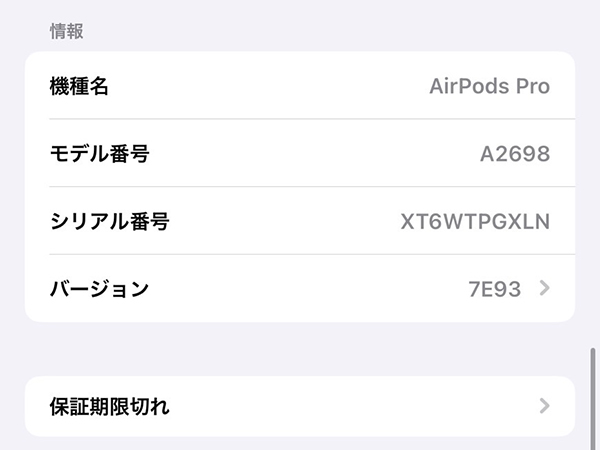The width and height of the screenshot is (600, 450).
Task: Click the blank area below 保証期限切れ card
Action: tap(300, 443)
